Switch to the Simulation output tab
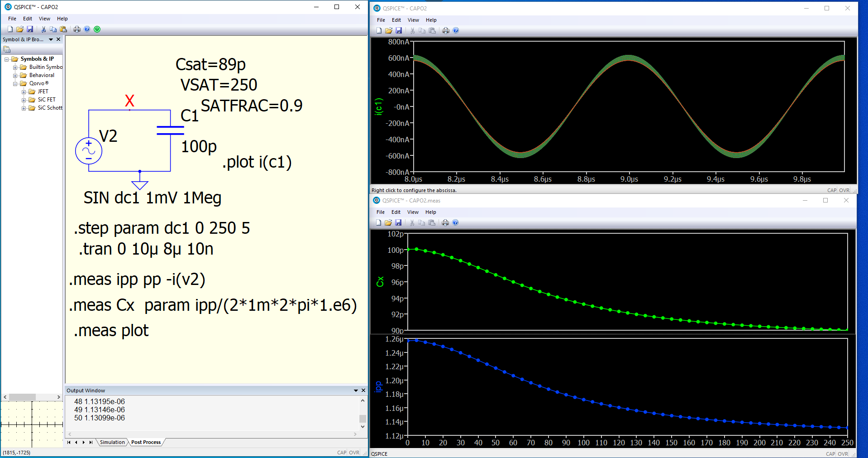This screenshot has width=868, height=458. (x=112, y=442)
